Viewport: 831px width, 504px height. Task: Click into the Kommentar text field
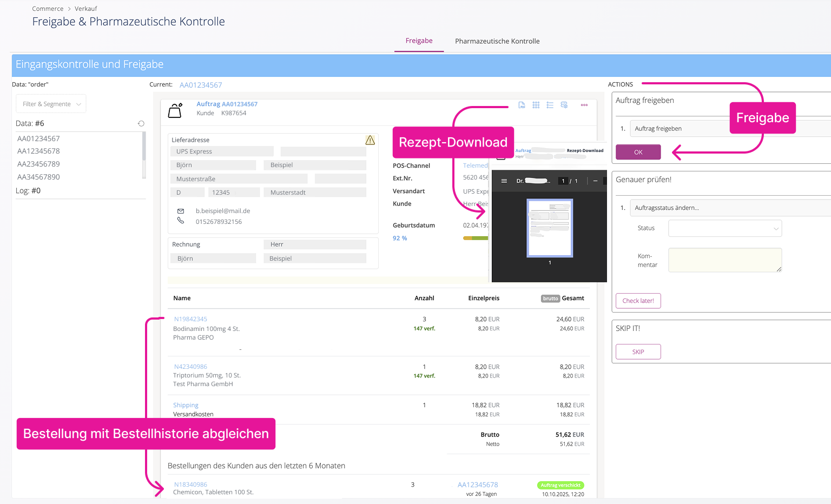pos(724,260)
